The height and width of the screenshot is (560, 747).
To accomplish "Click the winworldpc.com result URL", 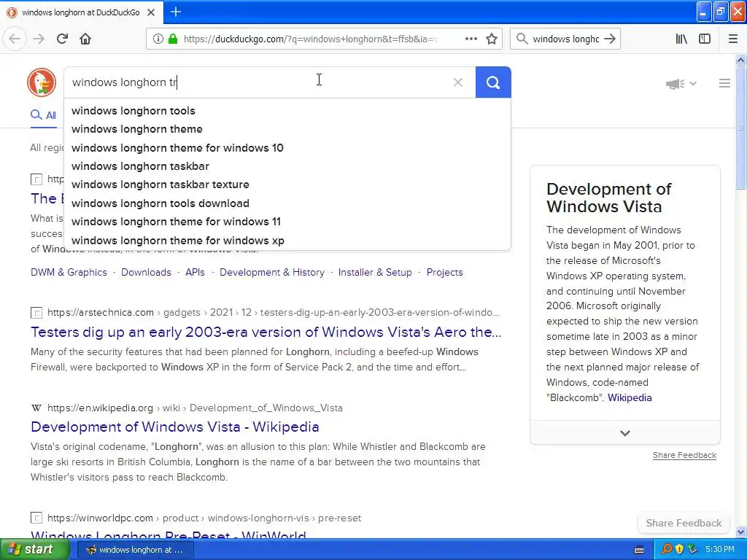I will tap(204, 518).
